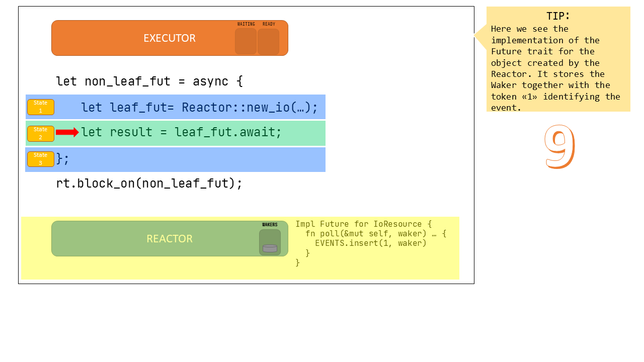Select the leaf_fut.await code line
This screenshot has width=644, height=362.
coord(181,132)
